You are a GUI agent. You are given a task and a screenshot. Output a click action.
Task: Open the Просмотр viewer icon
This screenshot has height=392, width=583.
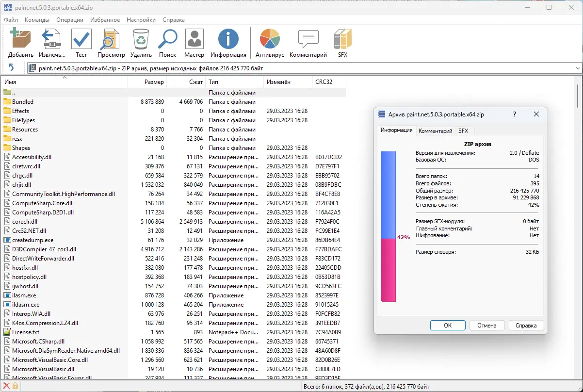click(x=111, y=39)
